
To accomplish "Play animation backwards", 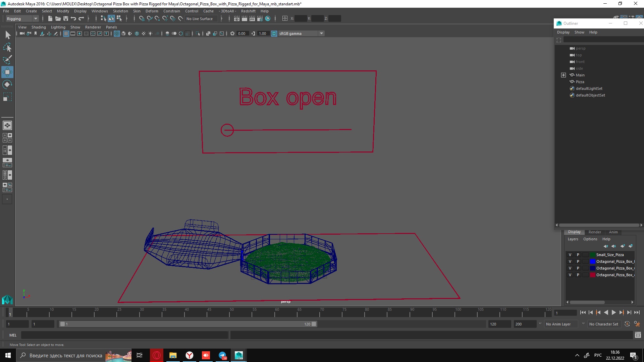I will [606, 312].
